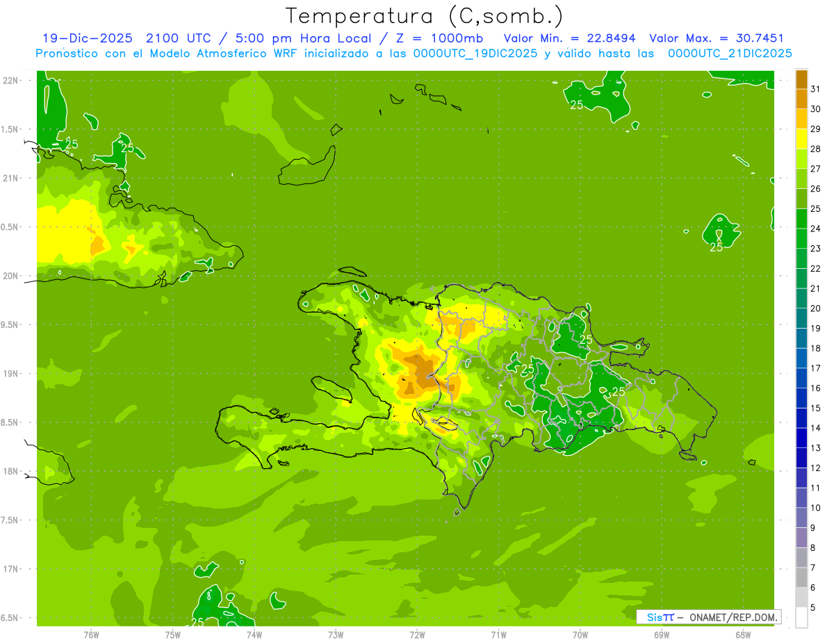Click the colorbar value label 14
Viewport: 834px width, 644px height.
(x=815, y=428)
